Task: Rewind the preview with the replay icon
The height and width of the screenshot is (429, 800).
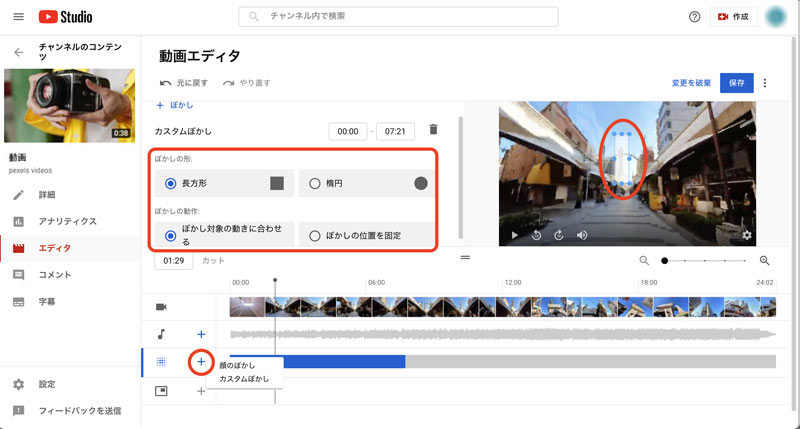Action: [536, 235]
